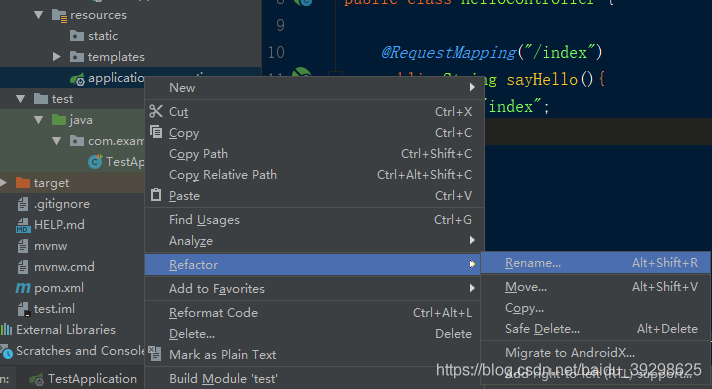This screenshot has height=389, width=712.
Task: Select Rename... in Refactor submenu
Action: (x=595, y=263)
